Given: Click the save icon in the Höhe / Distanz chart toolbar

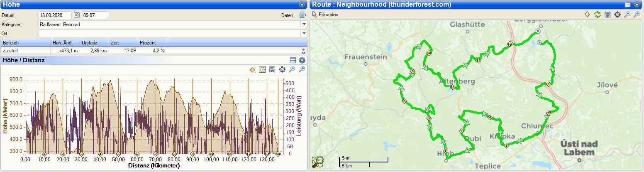Looking at the screenshot, I should coord(272,69).
